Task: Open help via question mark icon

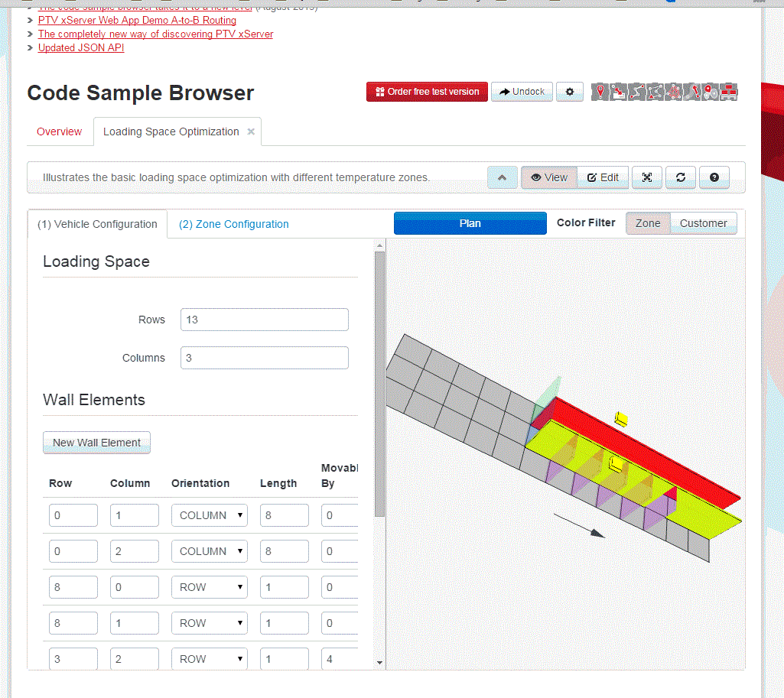Action: tap(714, 177)
